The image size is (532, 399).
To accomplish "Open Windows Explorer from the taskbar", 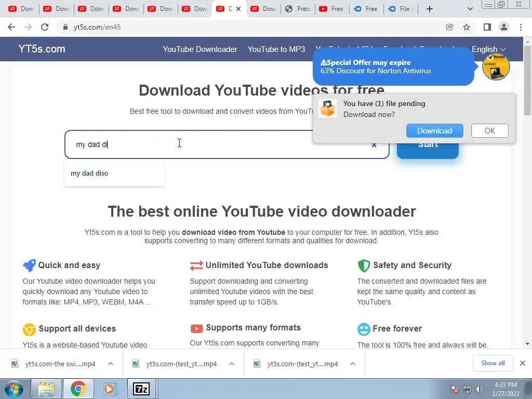I will point(46,389).
